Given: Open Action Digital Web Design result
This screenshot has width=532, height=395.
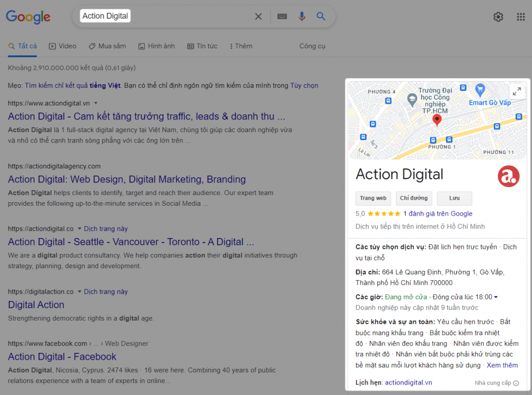Looking at the screenshot, I should click(x=127, y=179).
